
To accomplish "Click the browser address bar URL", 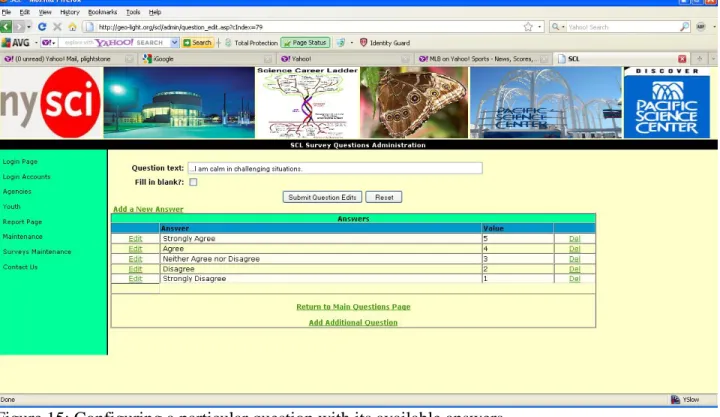I will click(x=303, y=27).
